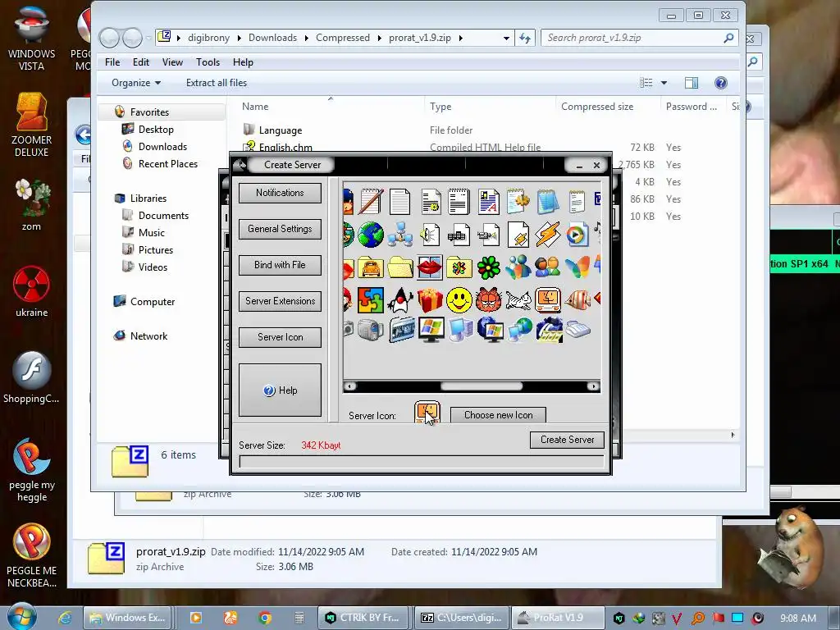
Task: Open Google Chrome from the taskbar
Action: click(x=265, y=618)
